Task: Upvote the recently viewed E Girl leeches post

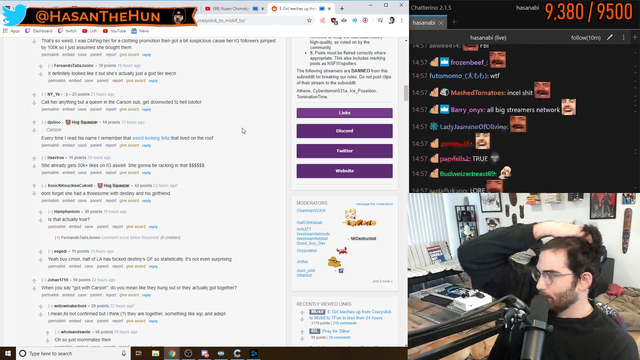Action: 302,313
